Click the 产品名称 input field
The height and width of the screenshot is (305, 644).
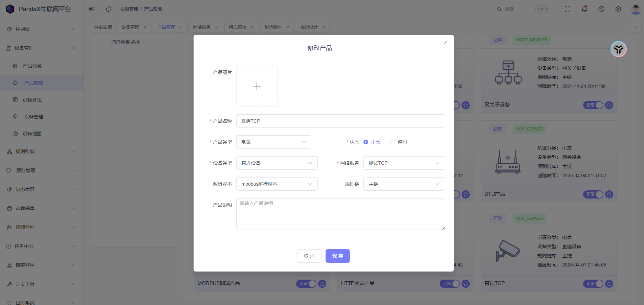[340, 121]
